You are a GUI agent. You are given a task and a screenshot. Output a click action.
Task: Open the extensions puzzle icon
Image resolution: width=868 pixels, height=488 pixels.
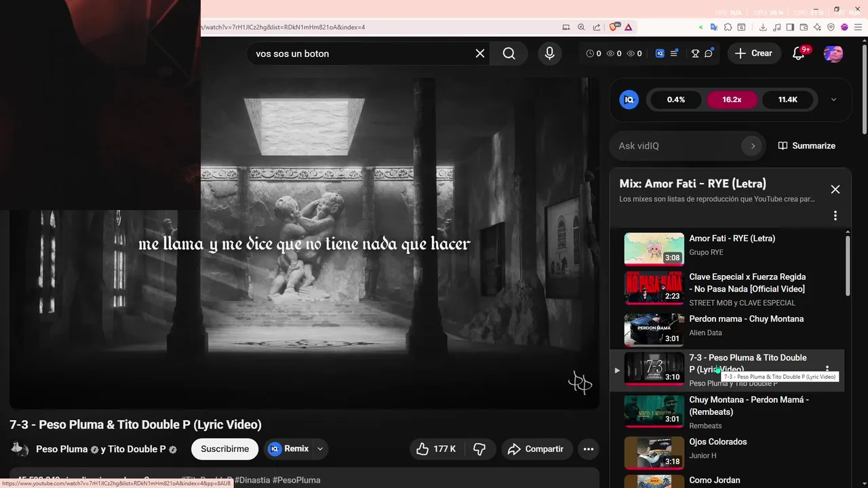pyautogui.click(x=728, y=27)
